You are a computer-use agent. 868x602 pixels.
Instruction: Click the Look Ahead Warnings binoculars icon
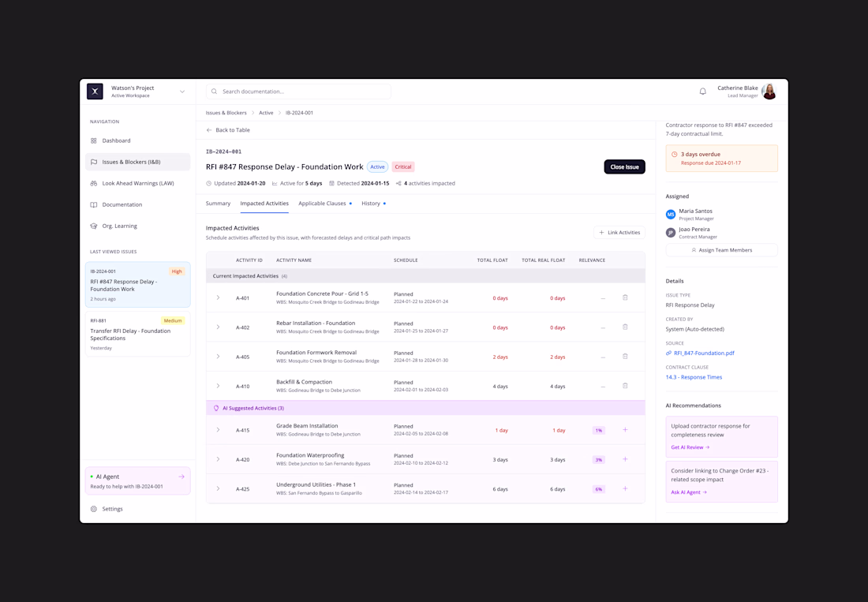[94, 183]
